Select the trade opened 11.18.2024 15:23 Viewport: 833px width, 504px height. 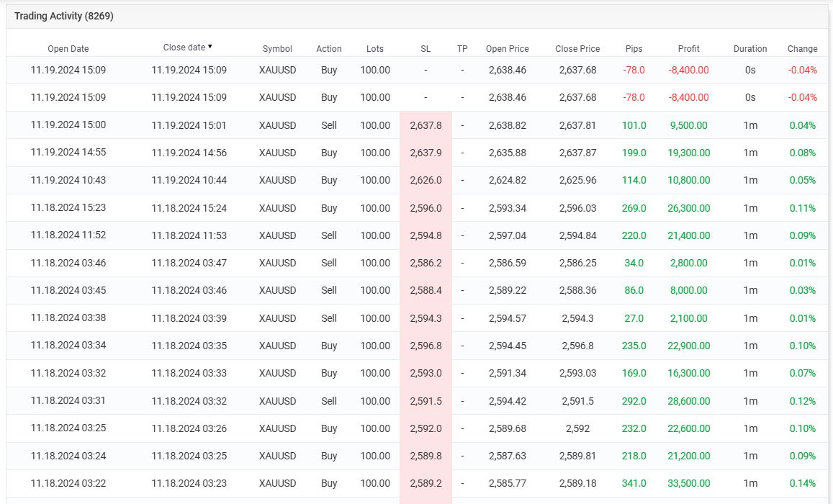68,207
